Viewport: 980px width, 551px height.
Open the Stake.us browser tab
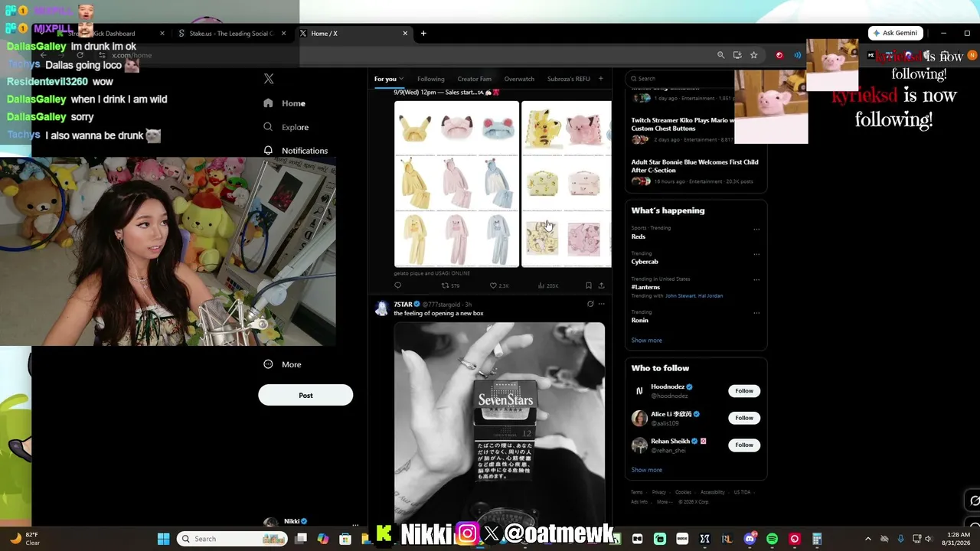pos(230,34)
